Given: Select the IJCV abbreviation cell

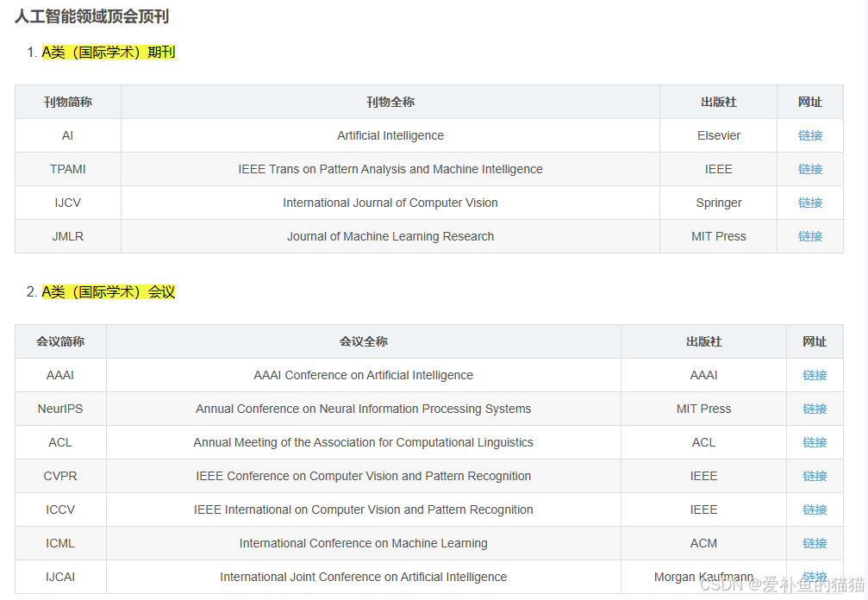Looking at the screenshot, I should [67, 203].
